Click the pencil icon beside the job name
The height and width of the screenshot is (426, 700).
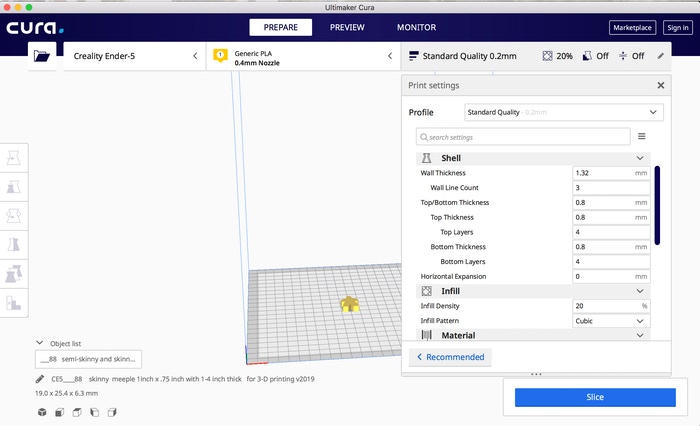coord(39,380)
